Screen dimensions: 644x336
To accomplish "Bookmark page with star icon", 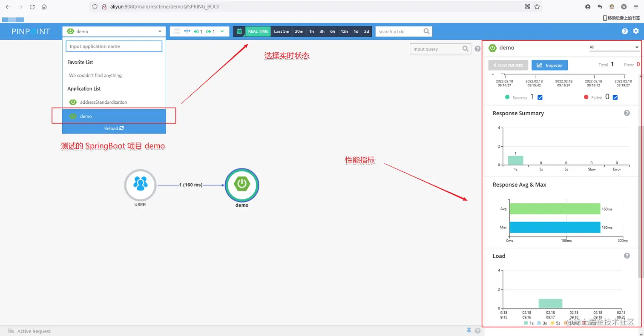I will [537, 7].
